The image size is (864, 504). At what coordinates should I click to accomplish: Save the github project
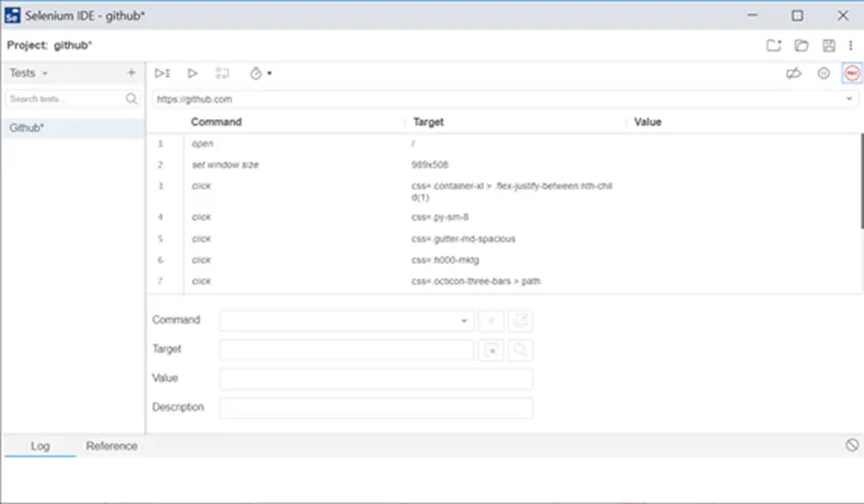tap(829, 46)
